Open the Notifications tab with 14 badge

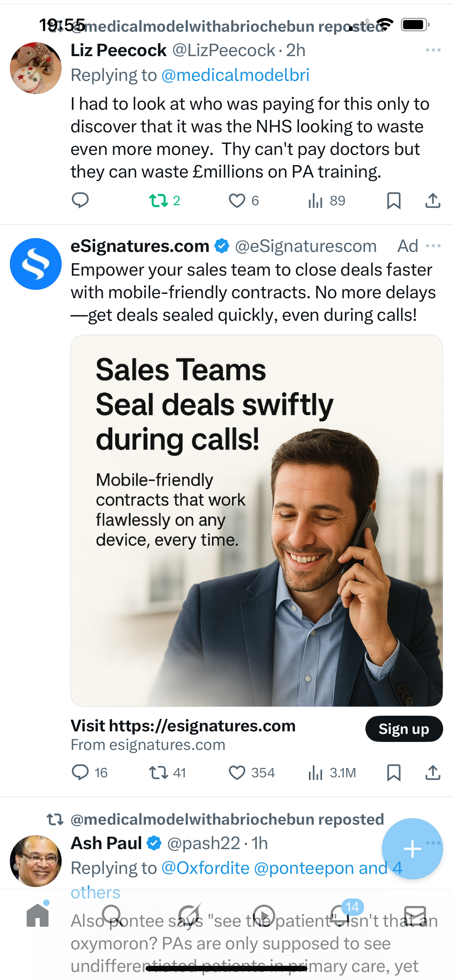tap(340, 915)
